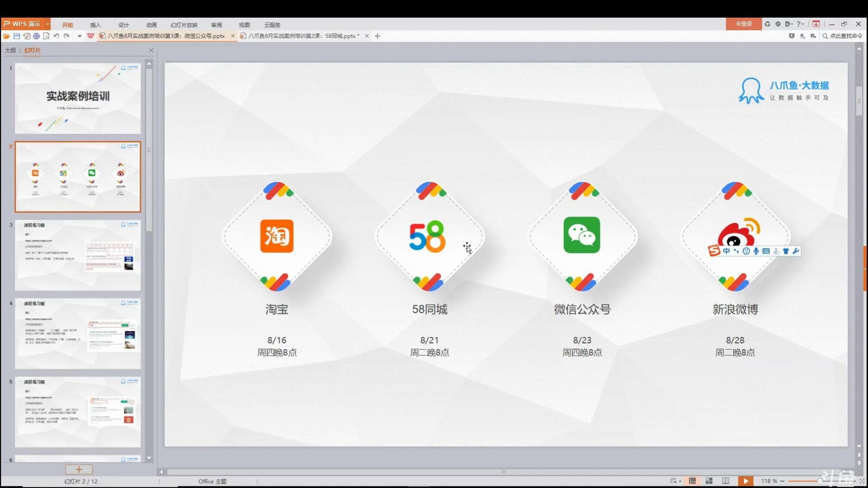Image resolution: width=868 pixels, height=488 pixels.
Task: Close the 58同城.pptx document tab
Action: click(x=367, y=36)
